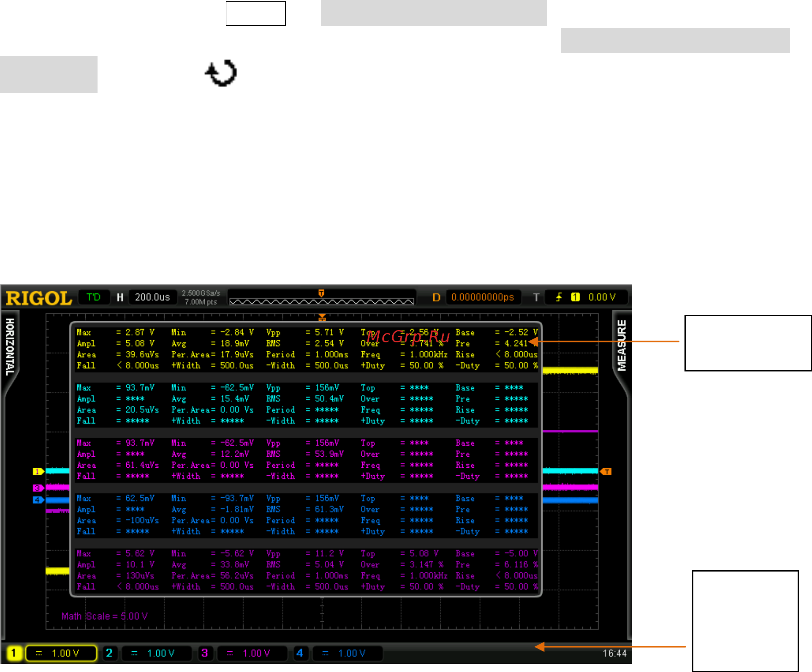This screenshot has height=672, width=812.
Task: Click the RIGOL logo
Action: (38, 298)
